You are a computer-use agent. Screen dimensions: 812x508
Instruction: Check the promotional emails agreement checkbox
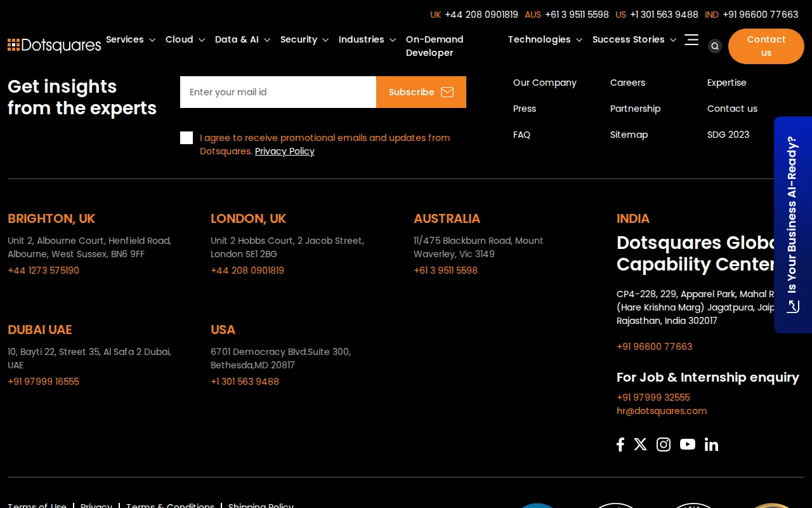[187, 138]
